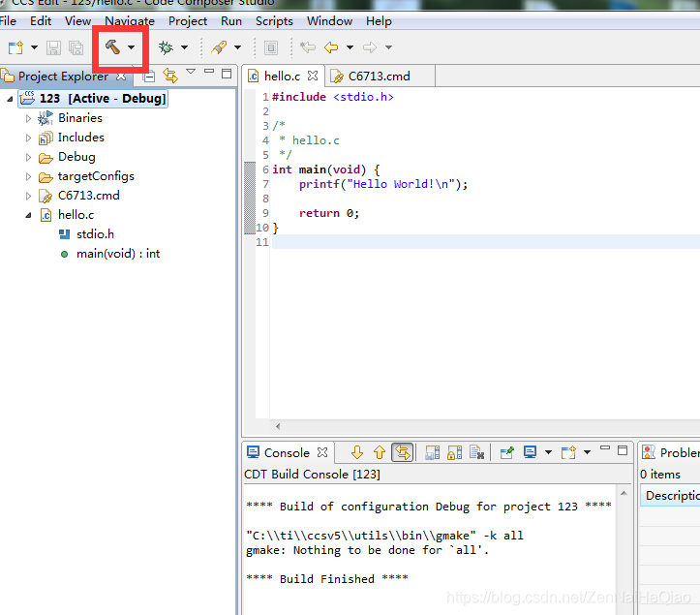Open Project Explorer view menu triangle
The height and width of the screenshot is (615, 700).
point(191,72)
